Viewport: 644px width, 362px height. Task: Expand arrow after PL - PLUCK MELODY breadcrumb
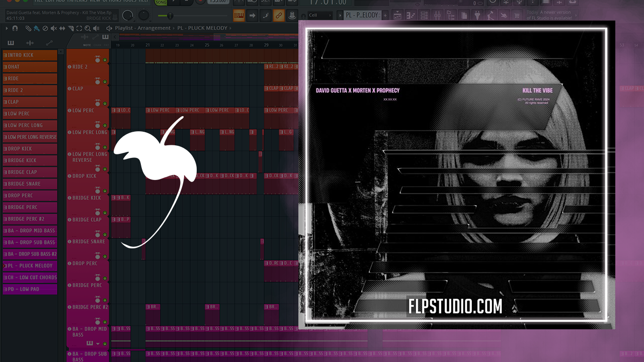point(230,28)
